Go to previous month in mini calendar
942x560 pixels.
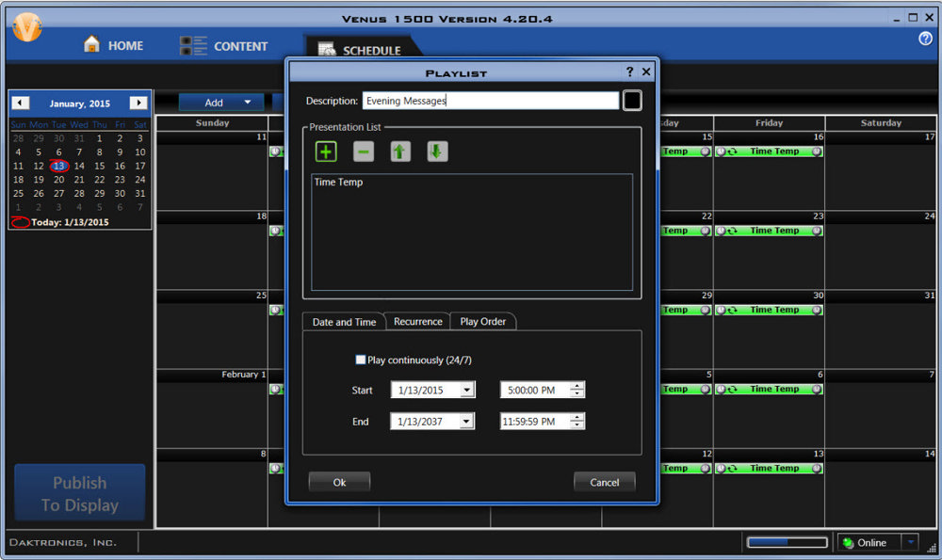tap(21, 104)
